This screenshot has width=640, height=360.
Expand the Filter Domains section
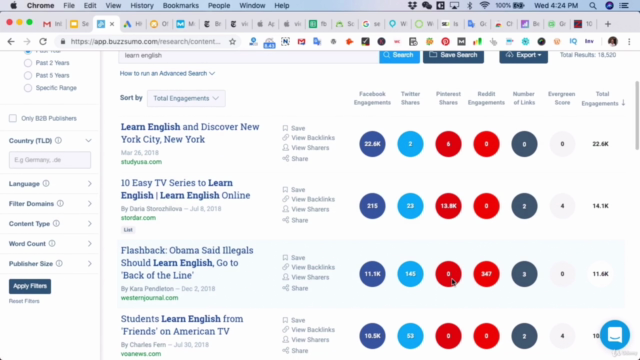pyautogui.click(x=89, y=203)
